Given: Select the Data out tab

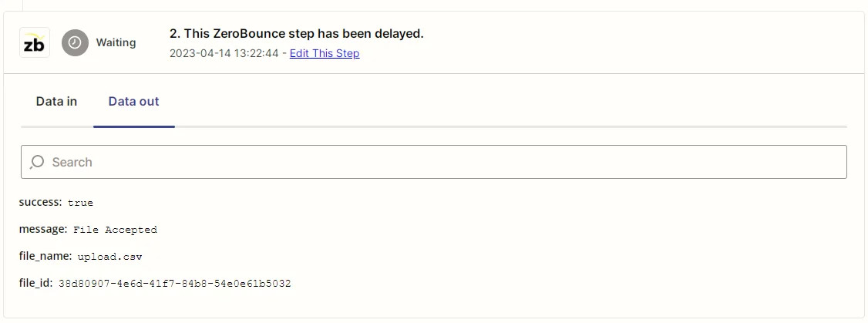Looking at the screenshot, I should coord(134,101).
